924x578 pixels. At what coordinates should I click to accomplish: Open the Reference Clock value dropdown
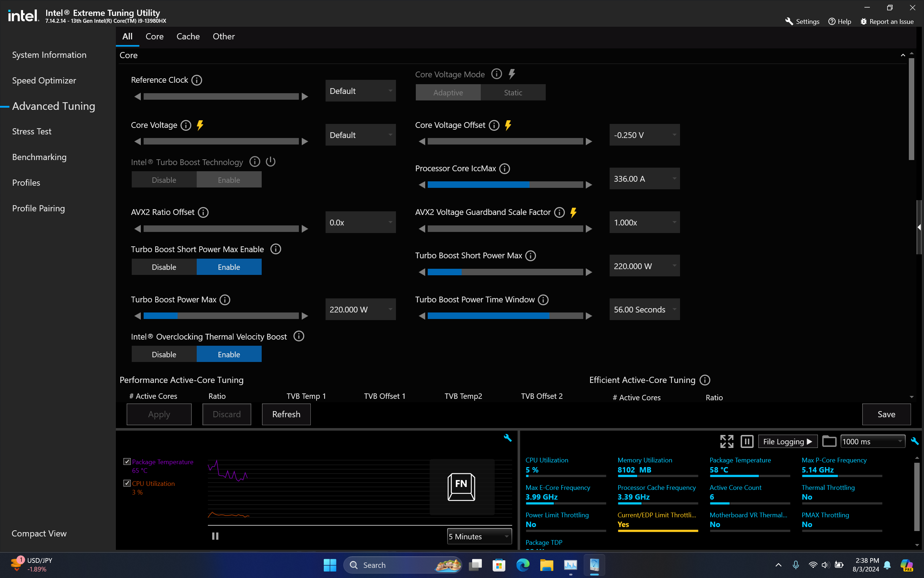[361, 91]
